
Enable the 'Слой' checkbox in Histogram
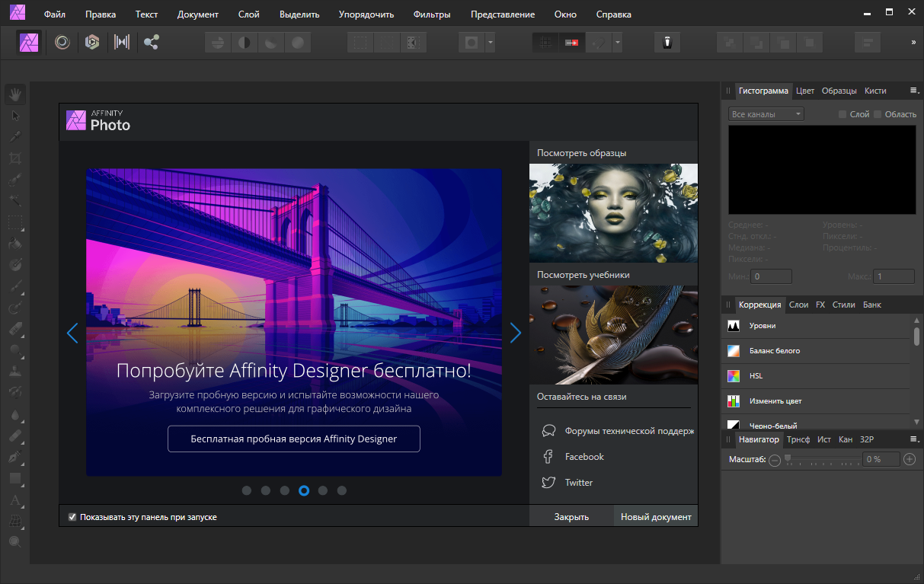pos(842,114)
